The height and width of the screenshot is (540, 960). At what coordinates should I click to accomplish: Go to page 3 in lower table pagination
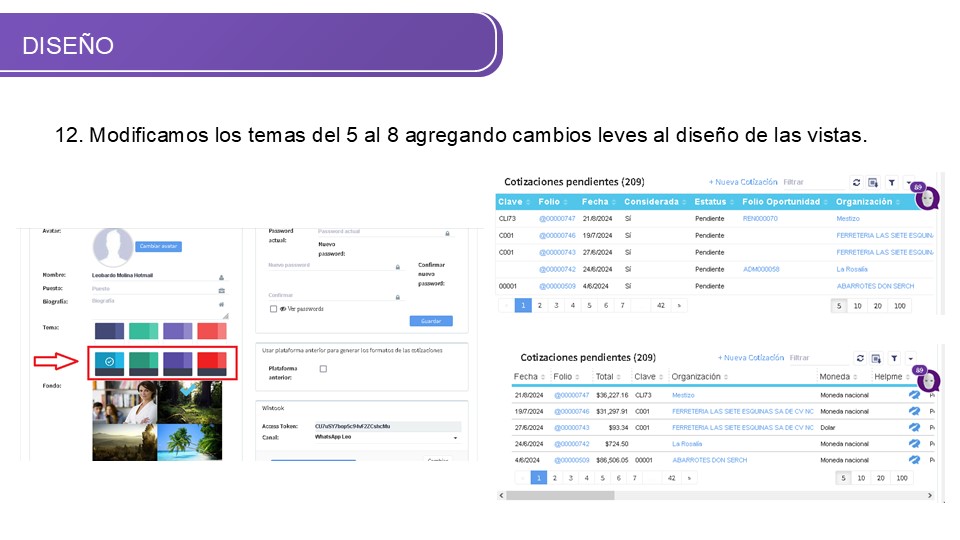click(571, 478)
